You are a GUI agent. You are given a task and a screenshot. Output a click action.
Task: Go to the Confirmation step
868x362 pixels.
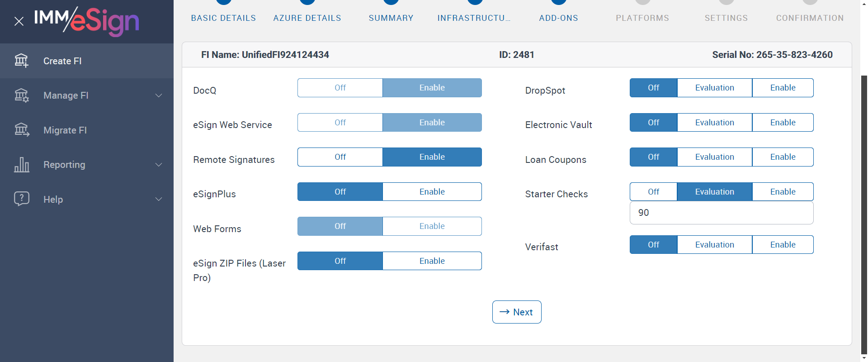tap(810, 18)
